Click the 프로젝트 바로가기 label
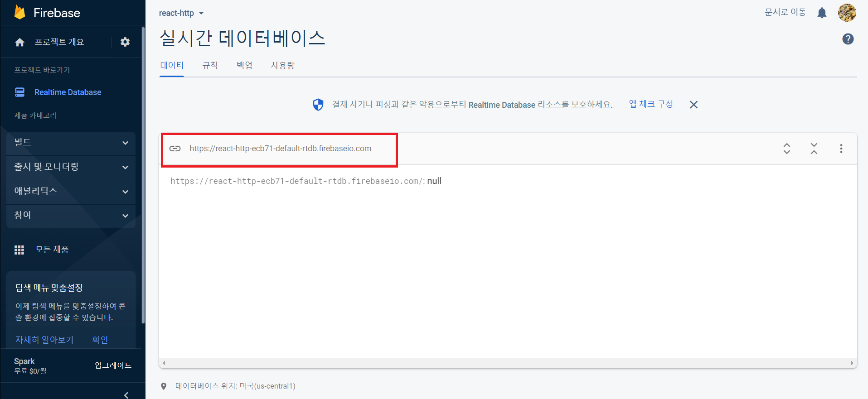 click(x=42, y=70)
